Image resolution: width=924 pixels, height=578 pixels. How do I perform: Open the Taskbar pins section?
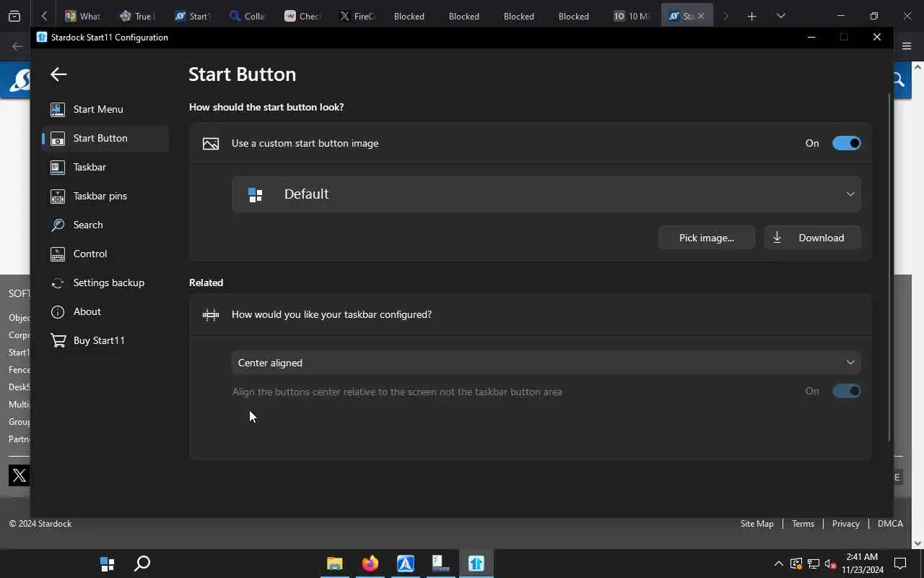click(x=105, y=196)
